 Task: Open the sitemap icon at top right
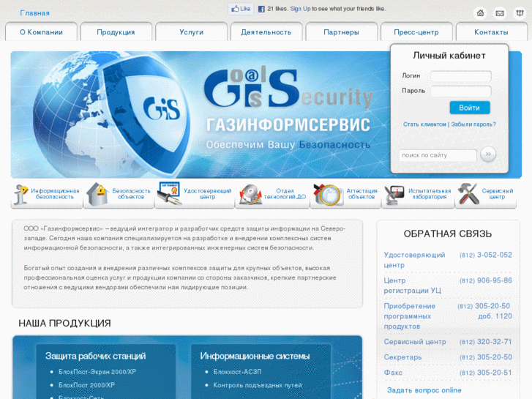pos(520,13)
